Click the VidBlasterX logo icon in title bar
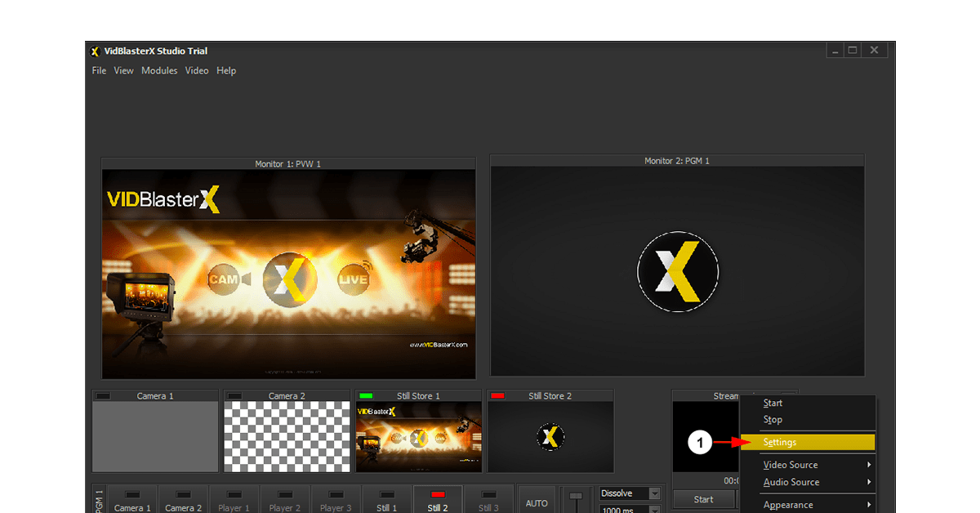The width and height of the screenshot is (980, 513). pos(96,51)
